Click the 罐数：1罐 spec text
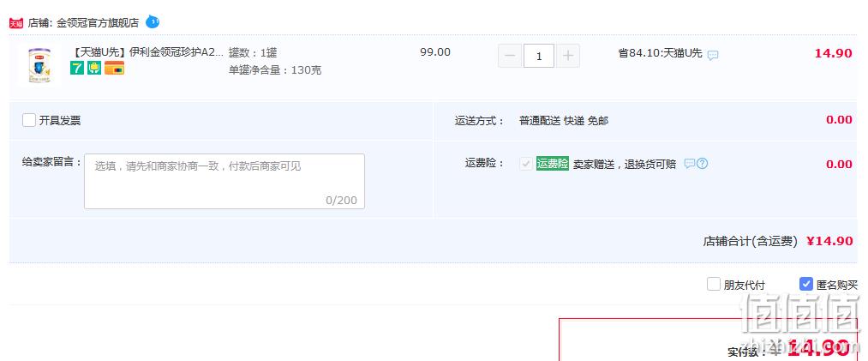 tap(253, 53)
